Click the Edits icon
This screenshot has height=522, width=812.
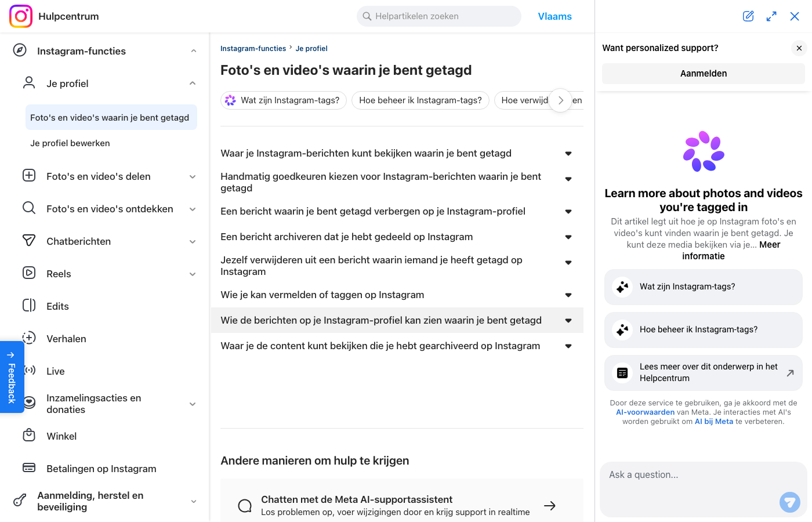click(x=29, y=305)
